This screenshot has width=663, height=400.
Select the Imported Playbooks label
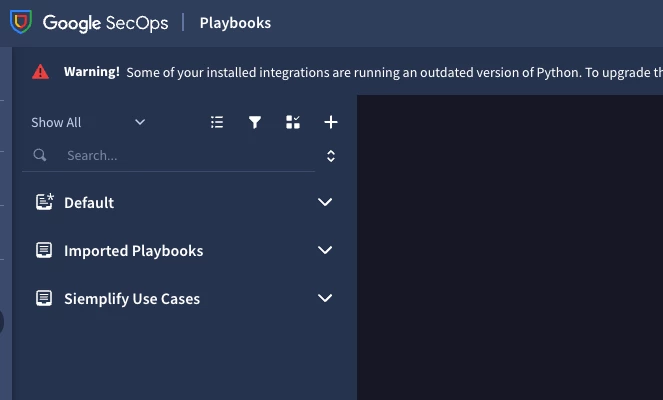(134, 251)
